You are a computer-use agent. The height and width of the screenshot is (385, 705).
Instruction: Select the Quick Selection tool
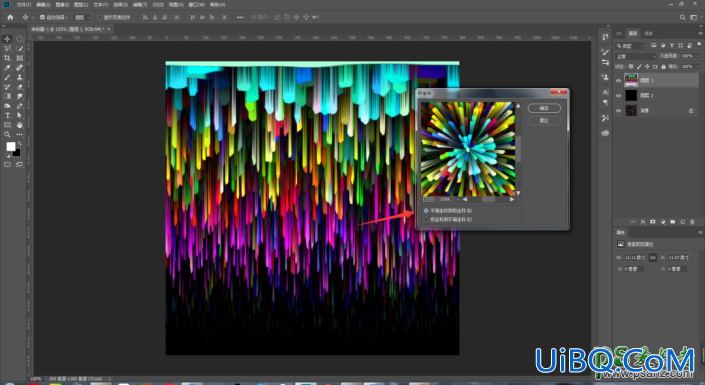(x=20, y=49)
